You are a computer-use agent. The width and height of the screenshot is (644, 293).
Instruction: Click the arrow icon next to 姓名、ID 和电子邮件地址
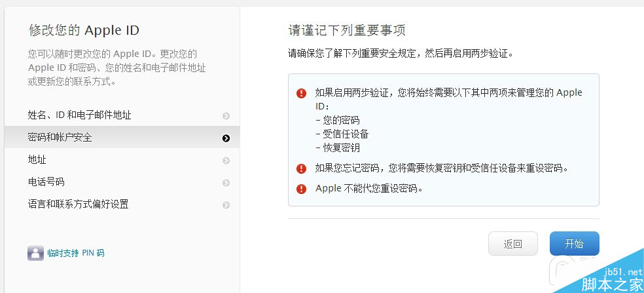pyautogui.click(x=226, y=116)
